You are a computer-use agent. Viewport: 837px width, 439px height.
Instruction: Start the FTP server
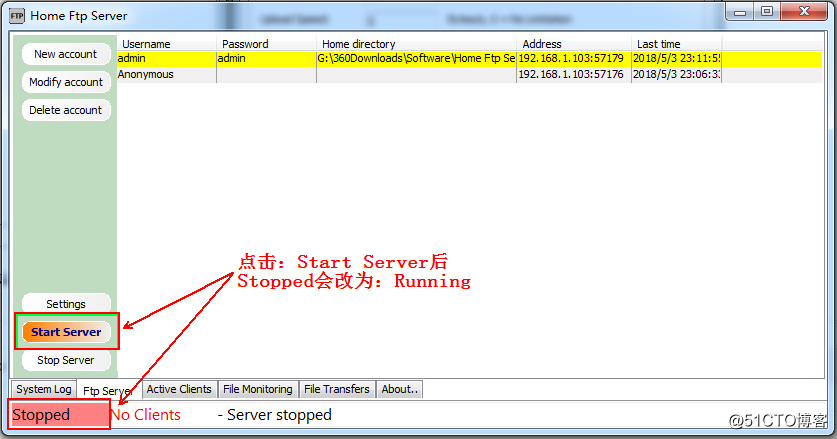point(66,332)
